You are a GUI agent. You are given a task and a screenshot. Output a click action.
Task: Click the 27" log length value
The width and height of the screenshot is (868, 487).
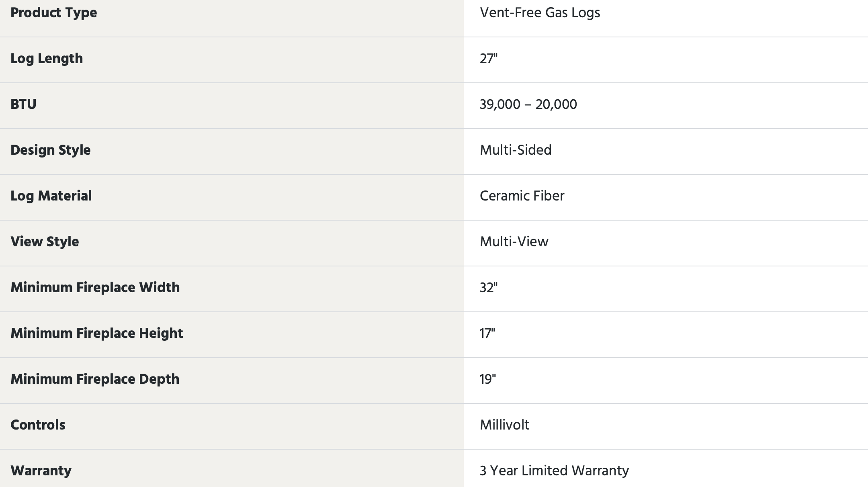click(488, 59)
